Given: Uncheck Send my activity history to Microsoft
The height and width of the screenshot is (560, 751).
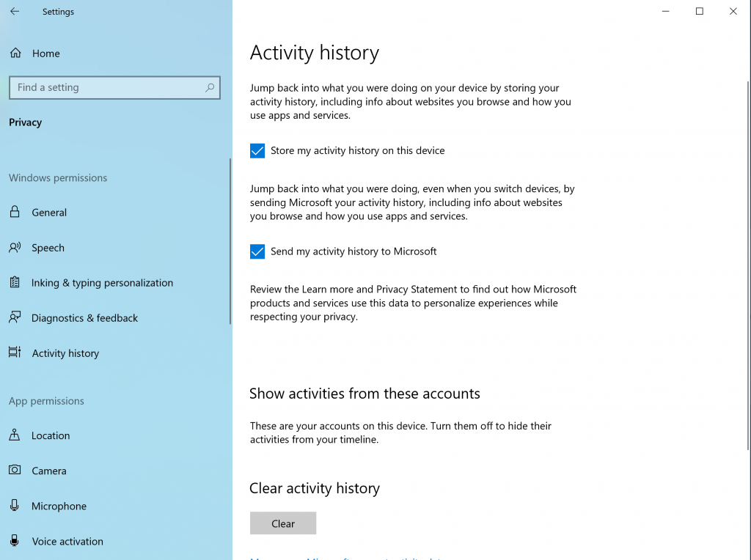Looking at the screenshot, I should tap(257, 251).
